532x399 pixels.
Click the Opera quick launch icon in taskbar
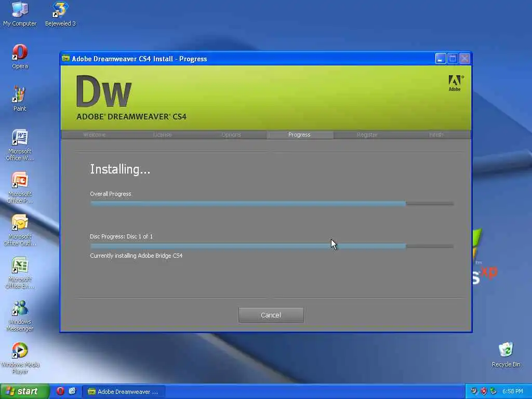click(x=60, y=391)
